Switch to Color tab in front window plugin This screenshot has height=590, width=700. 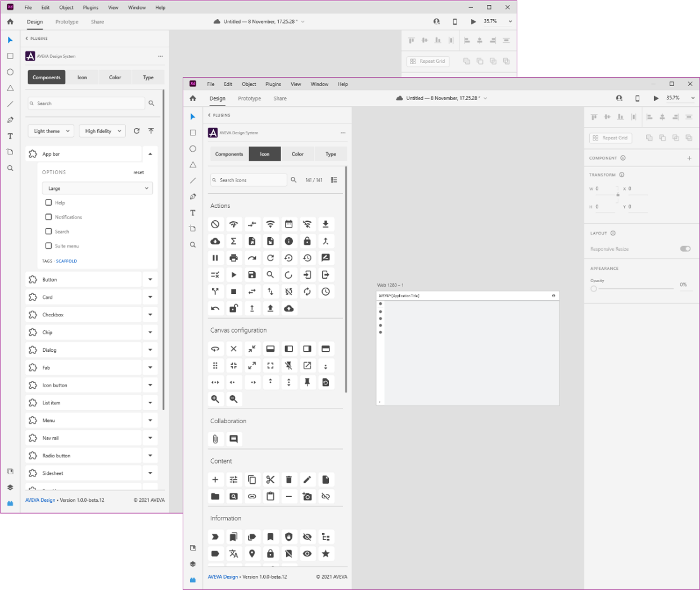click(x=297, y=154)
